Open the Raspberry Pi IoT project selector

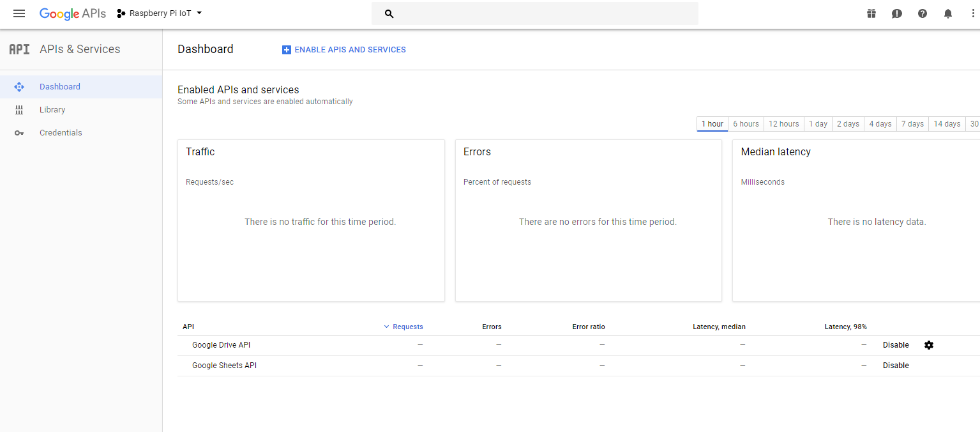click(160, 13)
